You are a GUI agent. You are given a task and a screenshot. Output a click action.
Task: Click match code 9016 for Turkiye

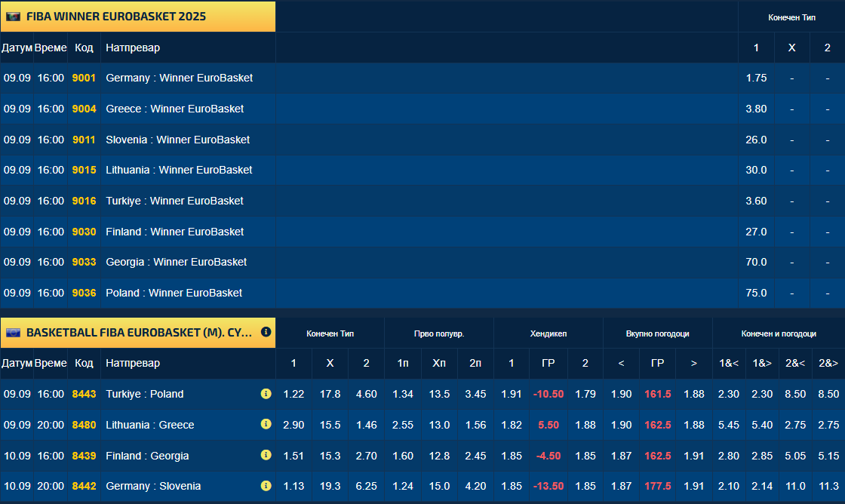(x=84, y=201)
